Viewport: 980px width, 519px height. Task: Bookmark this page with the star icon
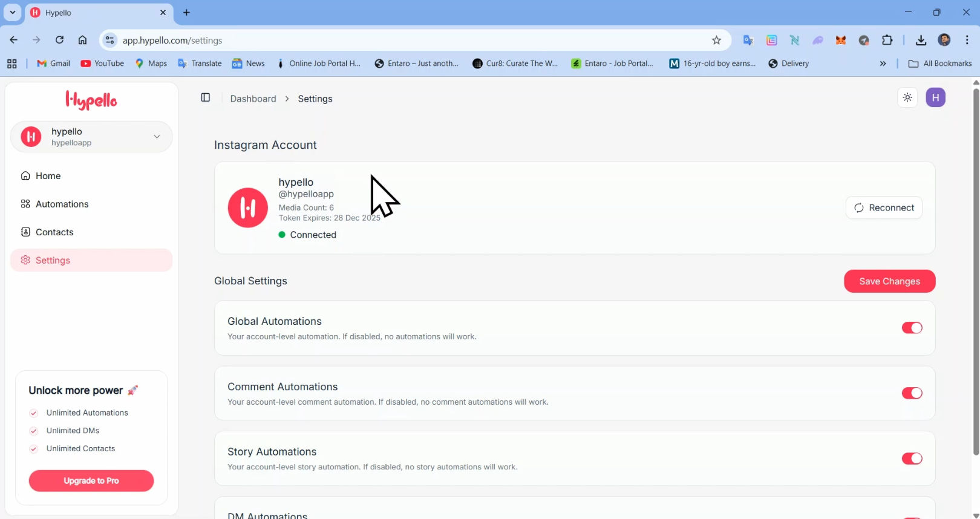pos(716,41)
